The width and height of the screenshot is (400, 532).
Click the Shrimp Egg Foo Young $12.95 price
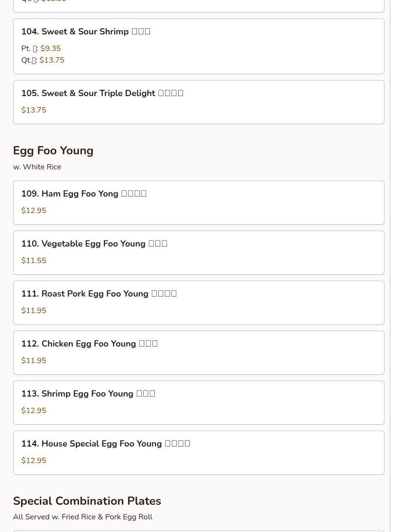[x=34, y=411]
